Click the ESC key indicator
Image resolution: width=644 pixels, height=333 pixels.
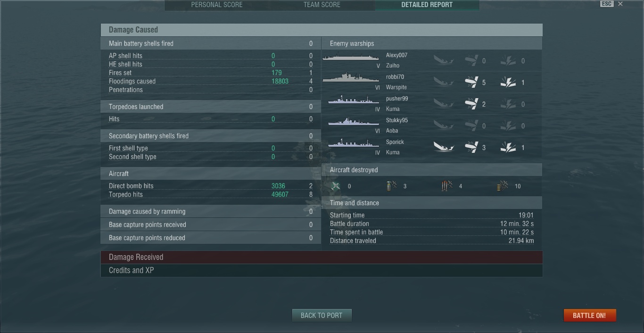[607, 4]
